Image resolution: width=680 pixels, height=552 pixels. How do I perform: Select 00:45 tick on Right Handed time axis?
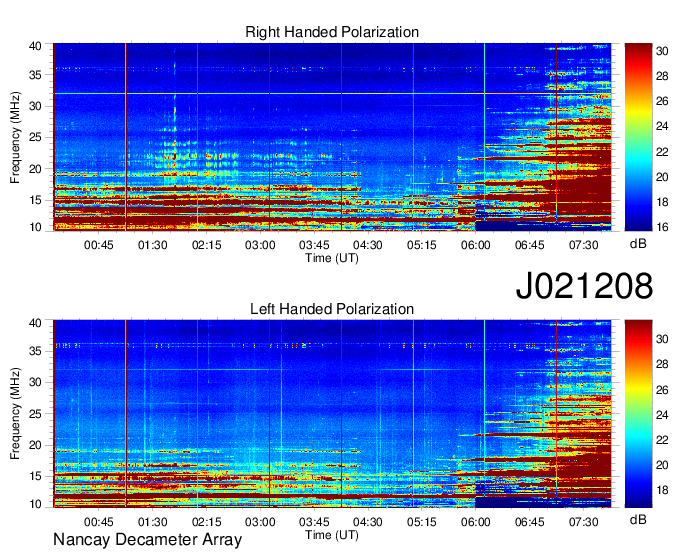point(99,245)
